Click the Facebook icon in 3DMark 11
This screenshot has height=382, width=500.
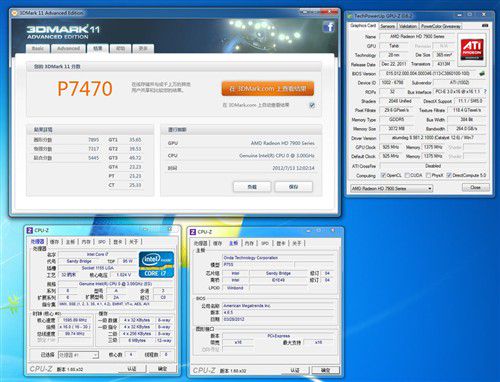point(328,27)
